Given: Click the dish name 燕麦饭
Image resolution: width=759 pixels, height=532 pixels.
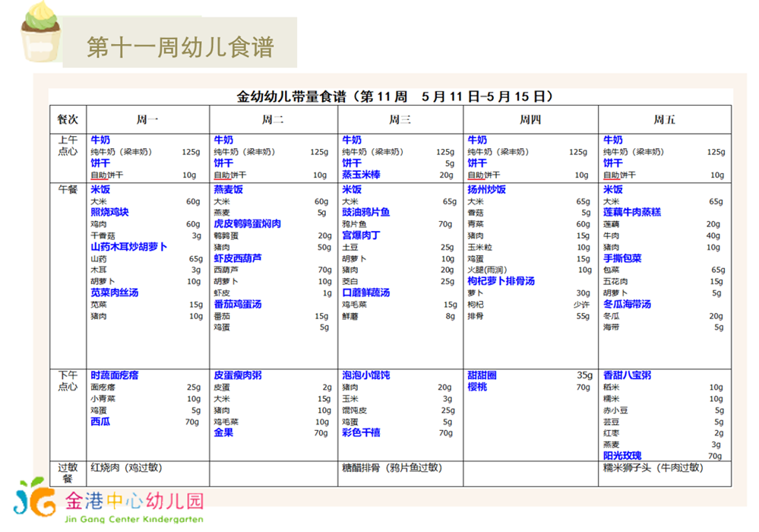Looking at the screenshot, I should tap(229, 189).
